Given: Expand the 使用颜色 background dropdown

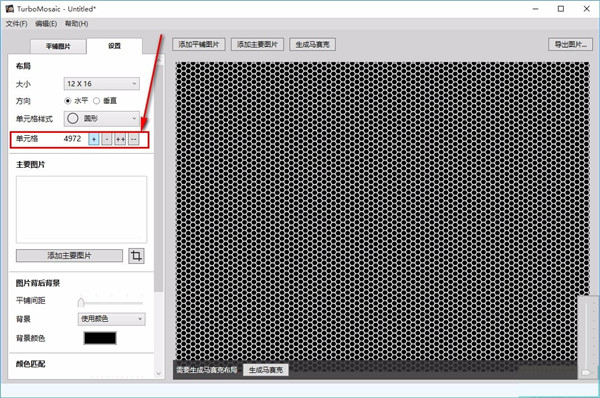Looking at the screenshot, I should click(x=111, y=319).
